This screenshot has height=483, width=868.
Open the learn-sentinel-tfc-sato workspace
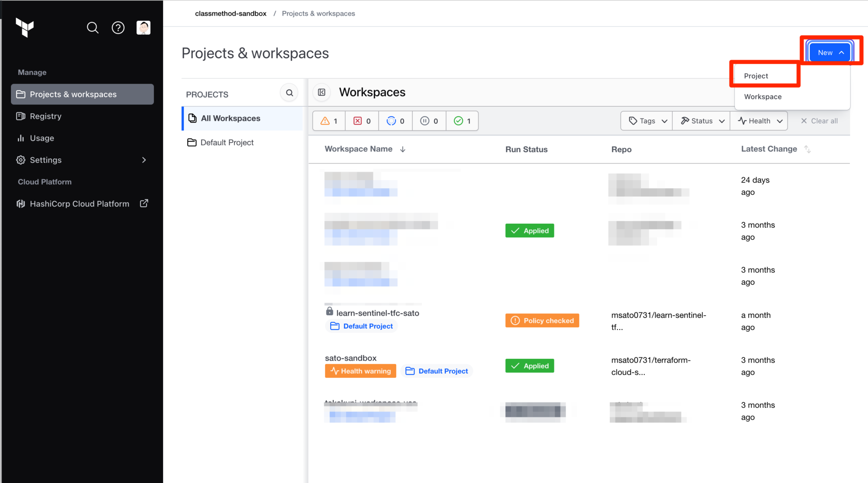pyautogui.click(x=378, y=313)
